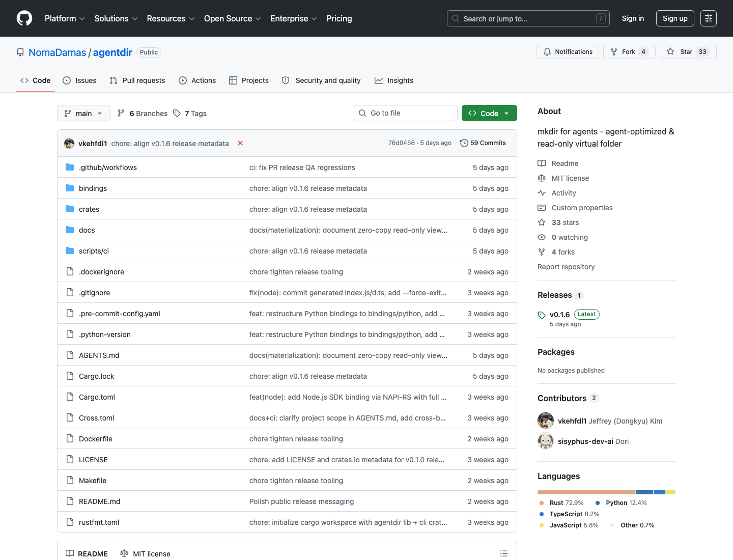Open the rustfmt.toml file

point(99,522)
